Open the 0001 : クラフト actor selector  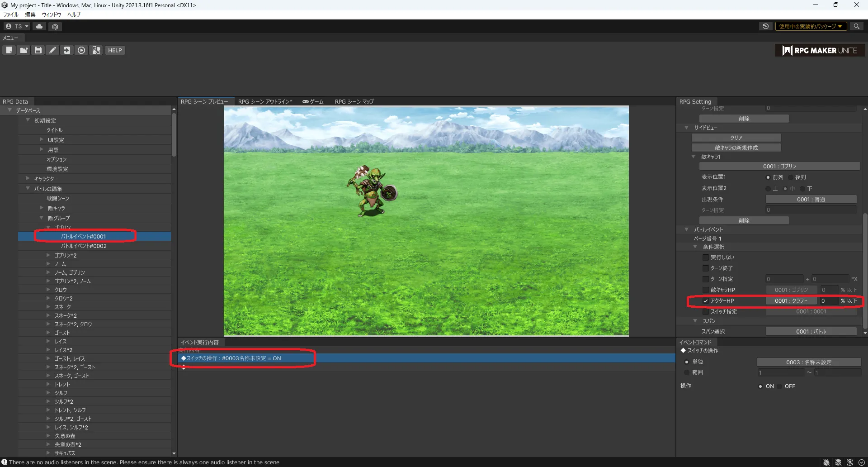tap(791, 300)
